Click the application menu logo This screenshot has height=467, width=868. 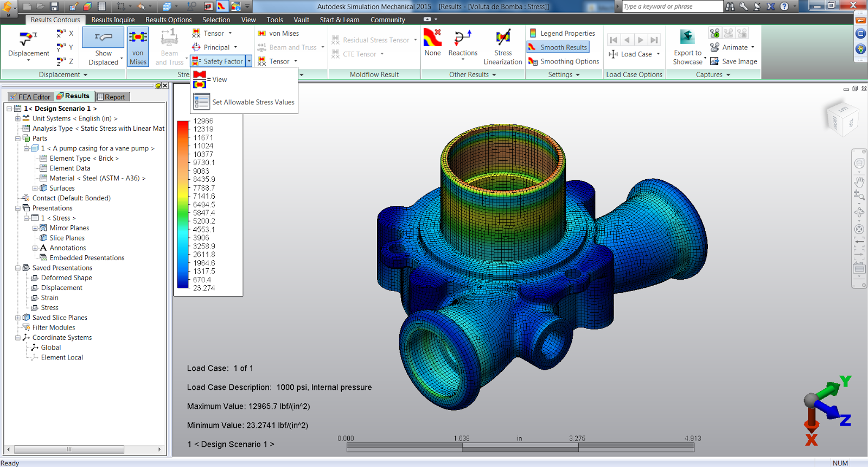point(8,8)
